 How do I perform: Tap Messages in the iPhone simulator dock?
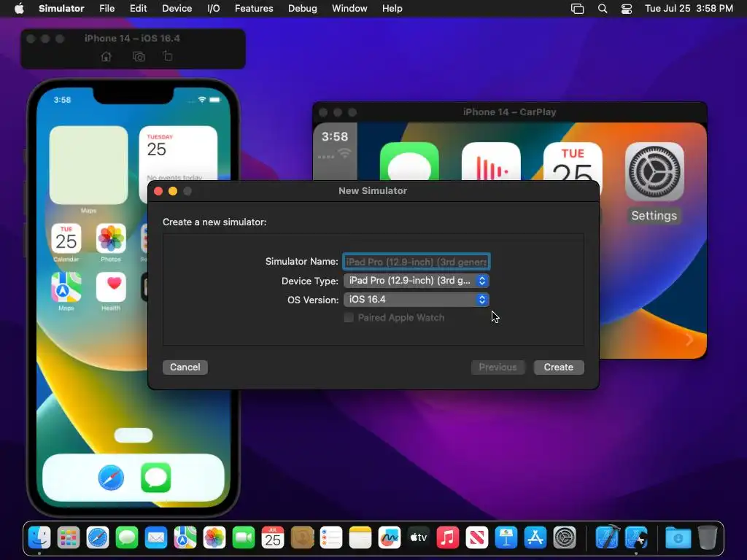[x=156, y=478]
